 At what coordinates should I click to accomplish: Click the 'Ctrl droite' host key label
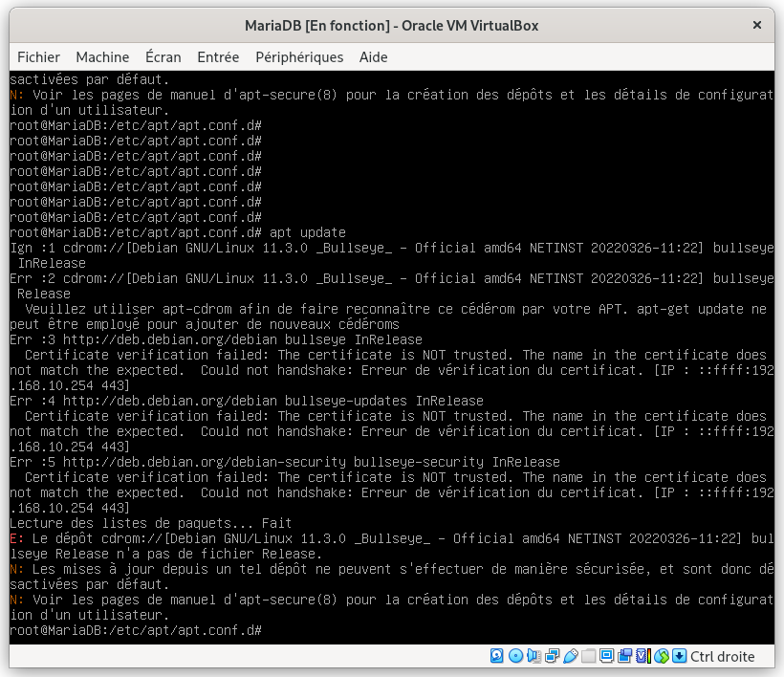point(722,656)
